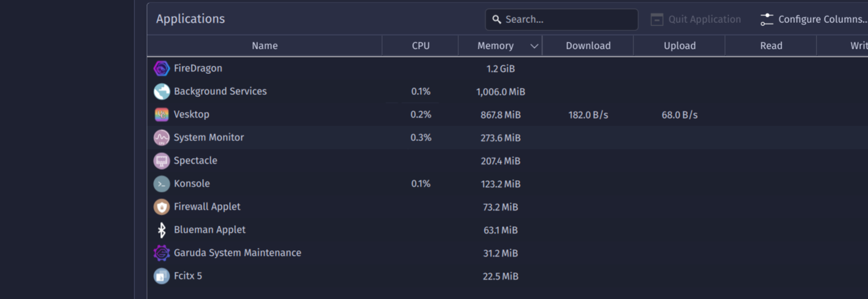
Task: Click the Configure Columns sliders icon
Action: point(767,20)
